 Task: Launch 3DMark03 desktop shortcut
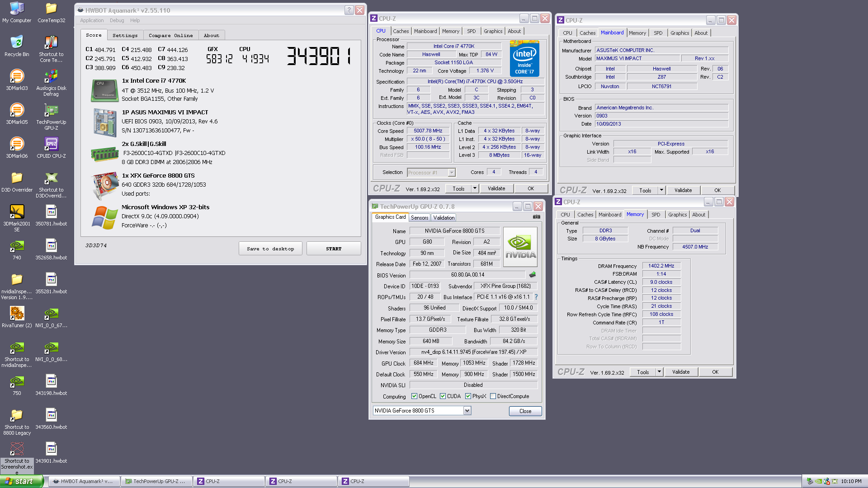tap(17, 80)
